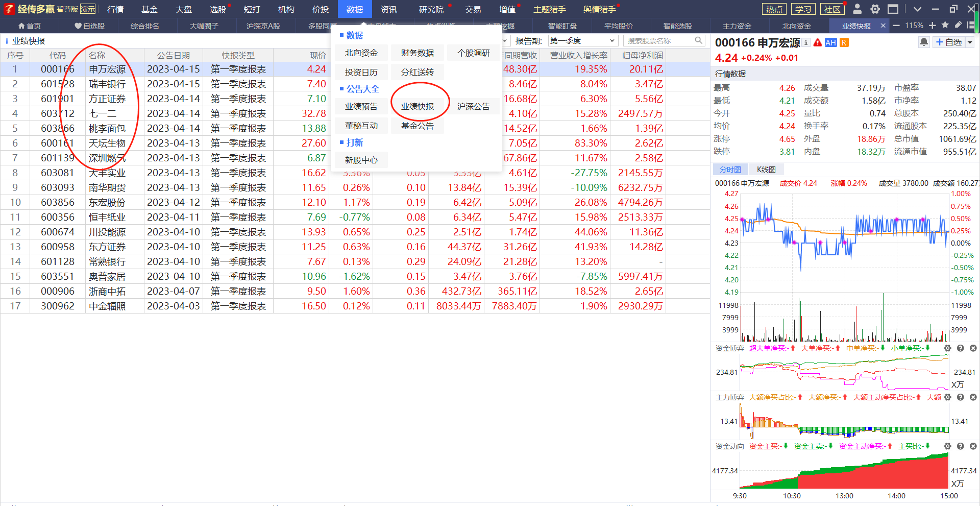Click the pencil edit icon
The height and width of the screenshot is (506, 980).
pyautogui.click(x=958, y=25)
